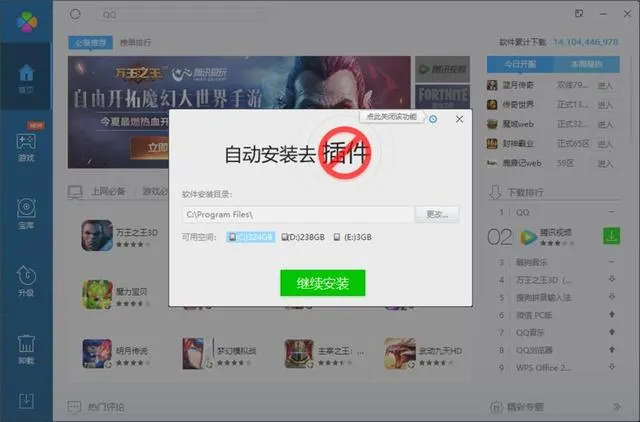Click the 更改... button to change install directory

click(x=437, y=214)
